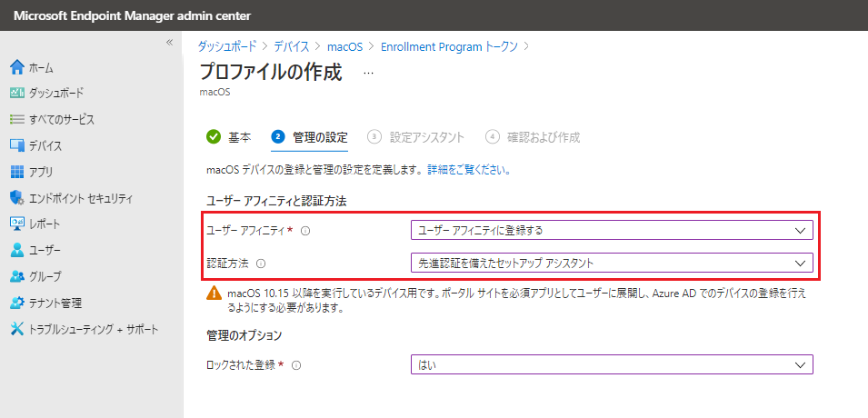
Task: Click the デバイス breadcrumb link
Action: tap(291, 46)
